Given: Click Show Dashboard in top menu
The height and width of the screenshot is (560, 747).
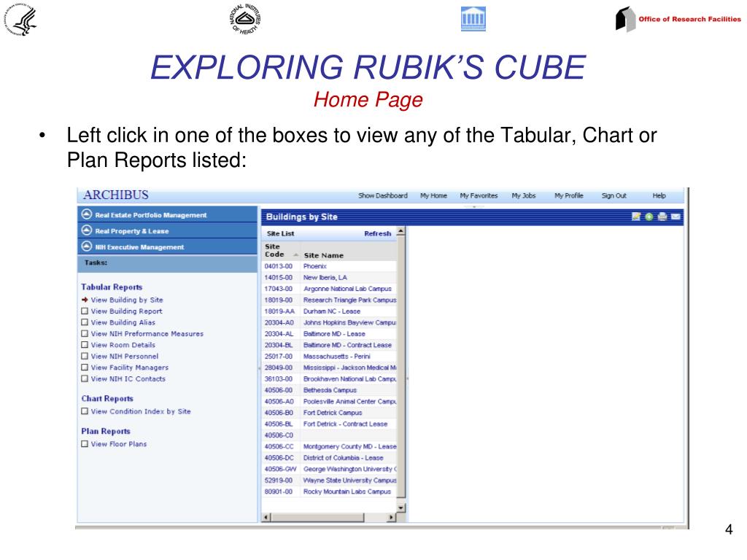Looking at the screenshot, I should [382, 195].
